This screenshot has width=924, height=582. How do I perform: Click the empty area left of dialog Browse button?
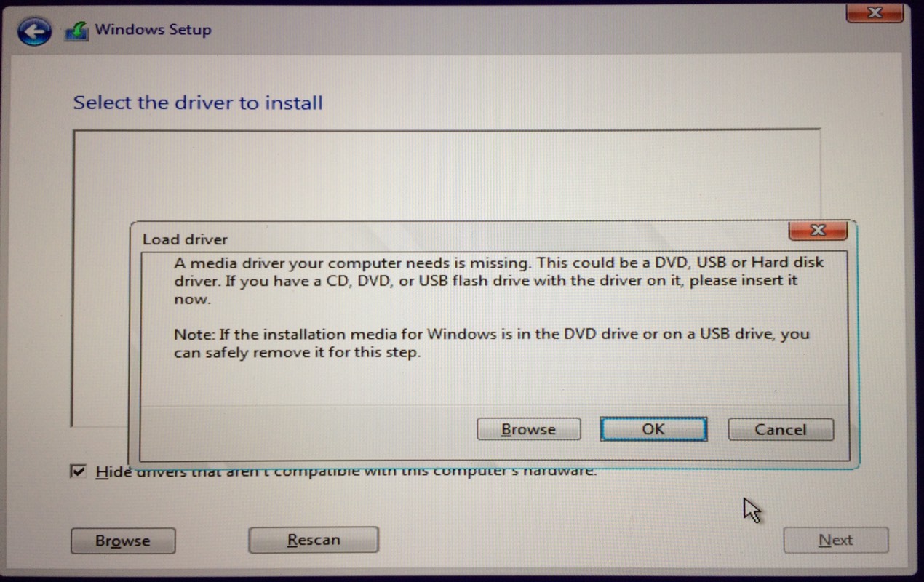pos(306,429)
